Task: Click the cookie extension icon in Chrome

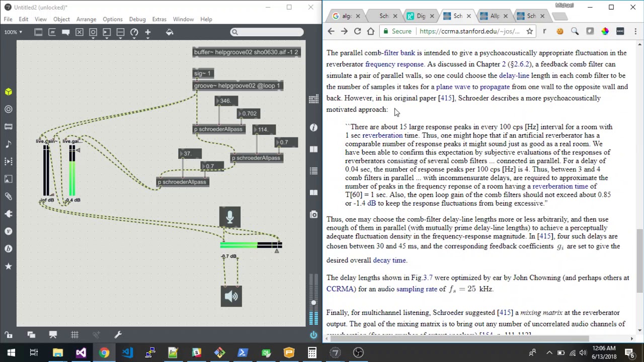Action: pos(560,31)
